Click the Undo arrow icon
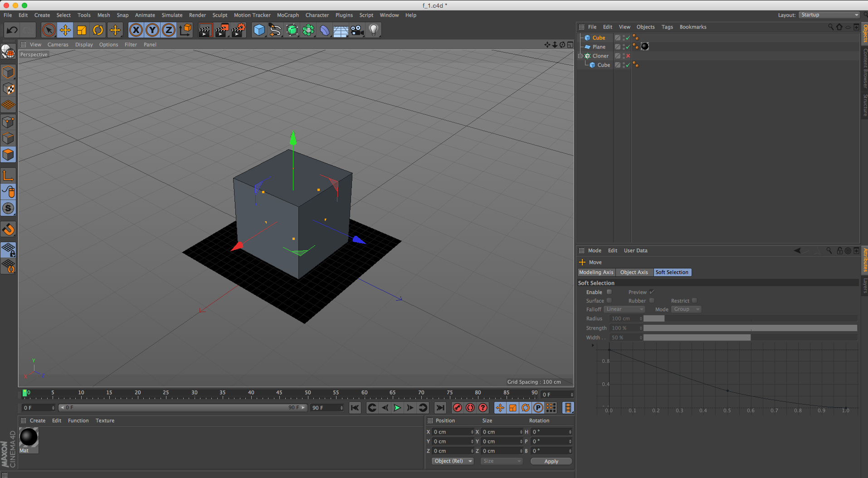868x478 pixels. (x=12, y=30)
